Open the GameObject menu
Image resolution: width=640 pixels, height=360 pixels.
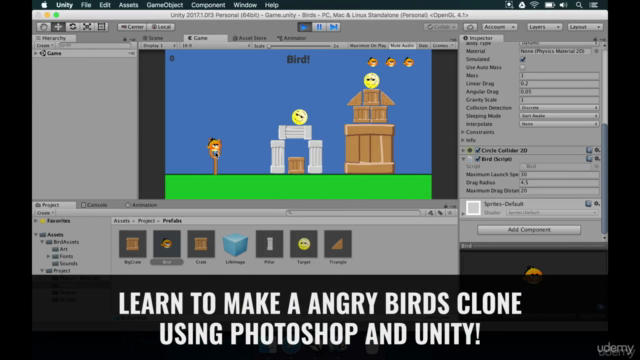pyautogui.click(x=164, y=5)
